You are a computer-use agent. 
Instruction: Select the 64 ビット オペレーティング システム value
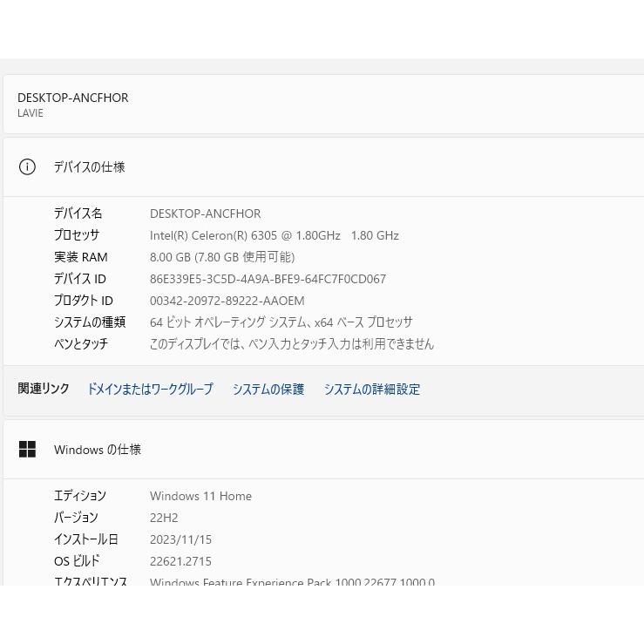pyautogui.click(x=281, y=322)
